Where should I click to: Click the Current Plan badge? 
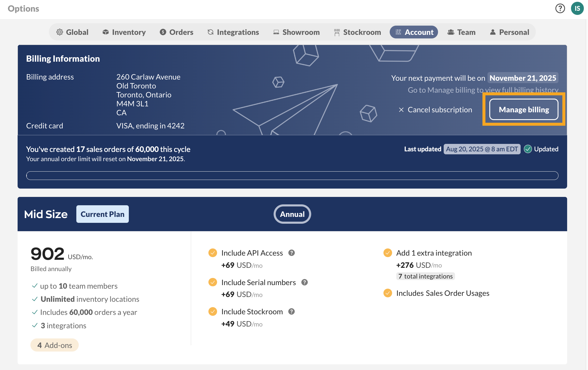click(x=102, y=214)
